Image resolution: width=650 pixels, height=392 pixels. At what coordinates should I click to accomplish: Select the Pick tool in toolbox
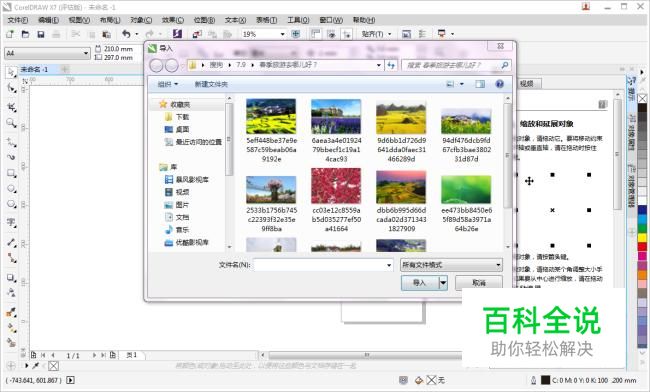[x=11, y=72]
